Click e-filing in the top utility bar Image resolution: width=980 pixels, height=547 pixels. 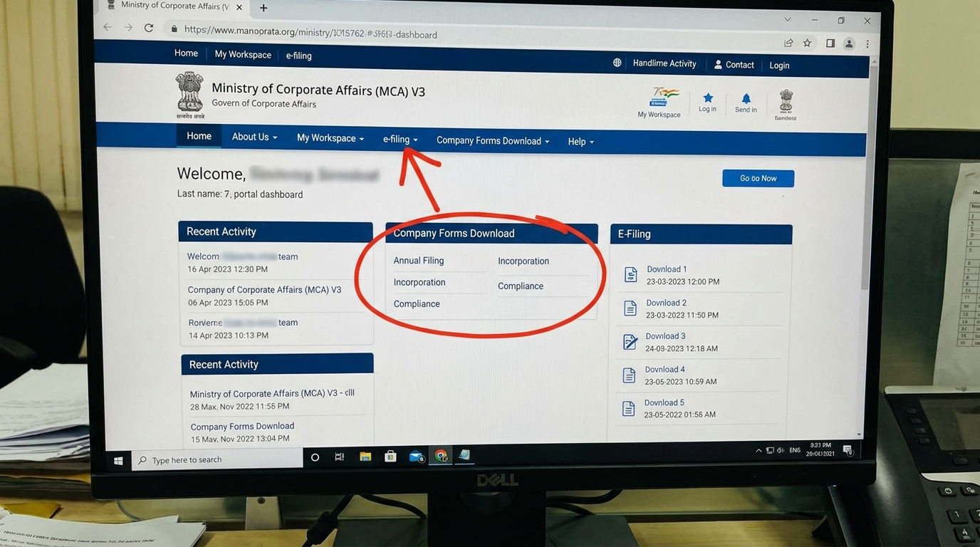[298, 56]
